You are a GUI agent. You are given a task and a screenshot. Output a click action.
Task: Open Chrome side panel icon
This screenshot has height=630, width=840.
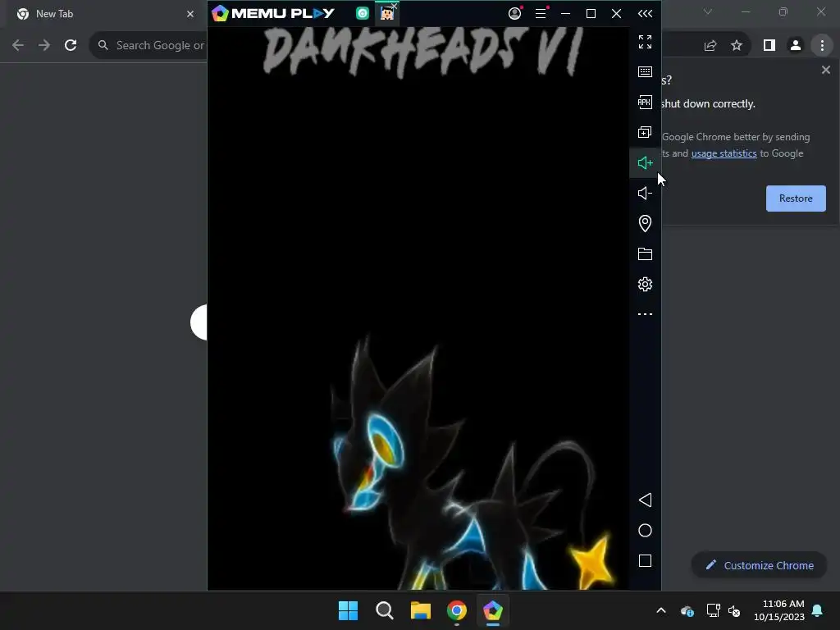click(769, 46)
